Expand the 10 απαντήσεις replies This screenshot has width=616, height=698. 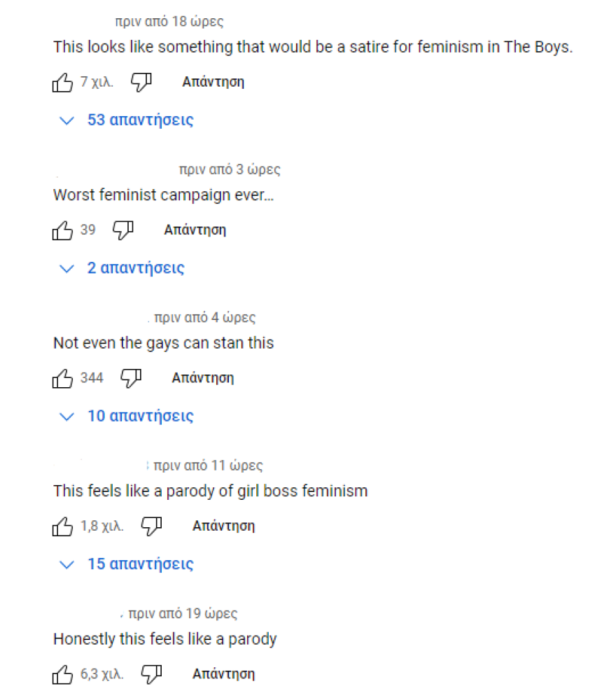pos(127,417)
